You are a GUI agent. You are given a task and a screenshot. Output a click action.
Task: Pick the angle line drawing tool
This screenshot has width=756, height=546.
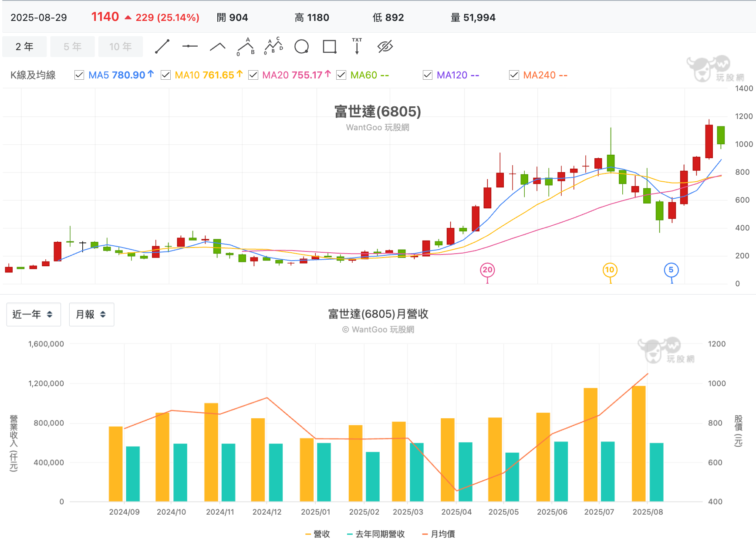coord(218,47)
